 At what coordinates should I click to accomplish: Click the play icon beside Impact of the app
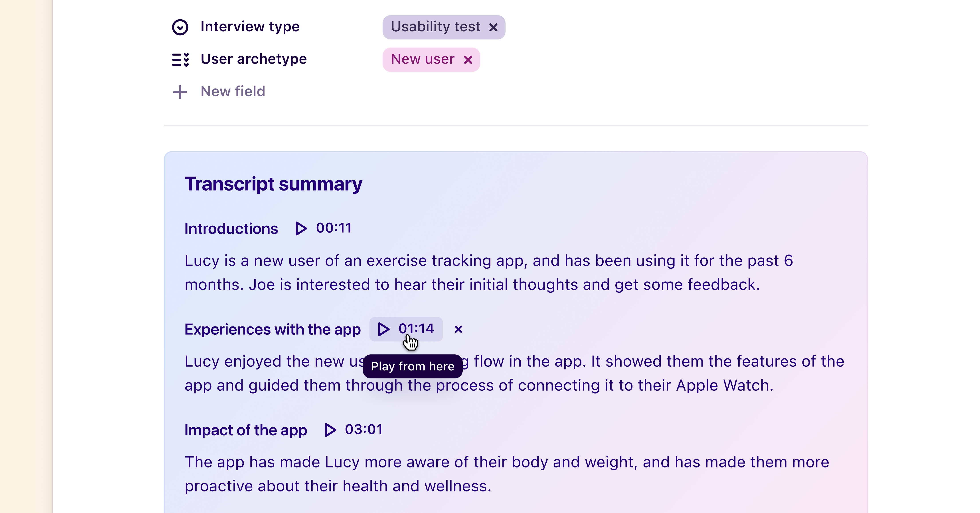tap(330, 430)
